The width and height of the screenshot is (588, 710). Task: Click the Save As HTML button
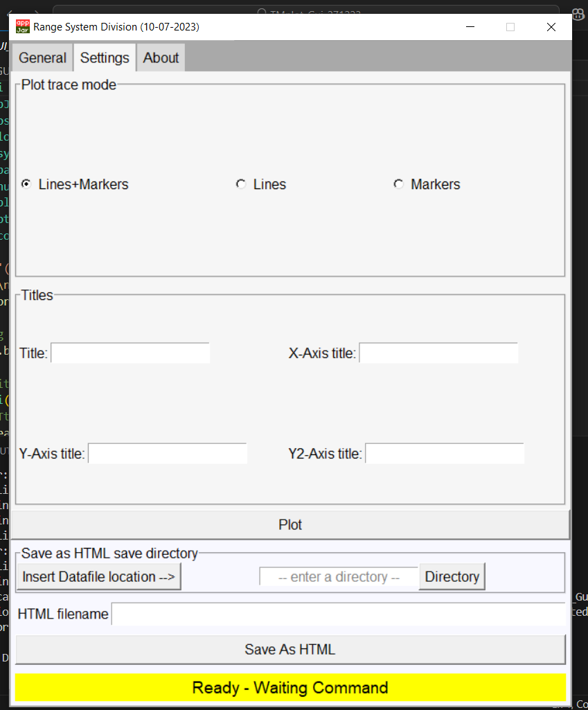click(290, 650)
